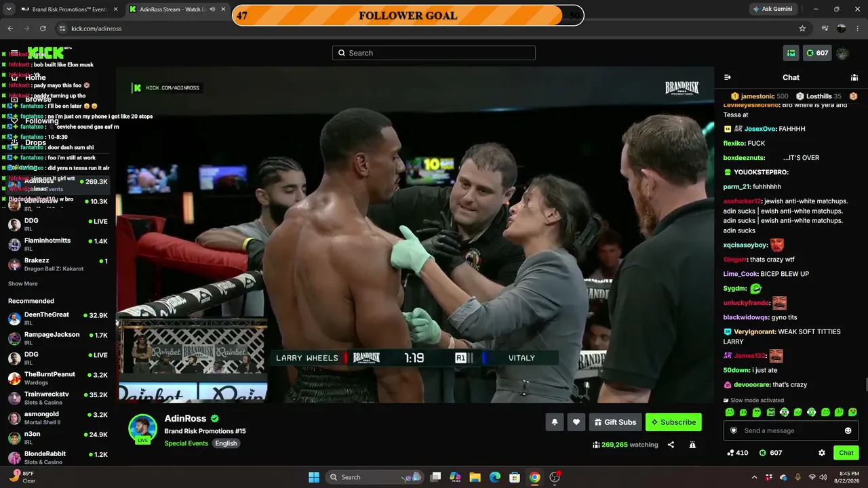Screen dimensions: 868x488
Task: Open the Flaminhotmitts channel in sidebar
Action: [58, 244]
